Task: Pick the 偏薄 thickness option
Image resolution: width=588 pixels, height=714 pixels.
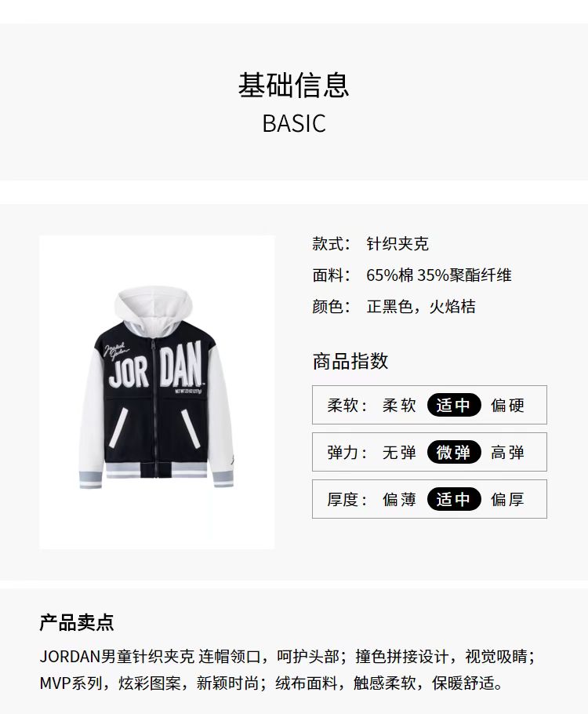Action: [x=399, y=499]
